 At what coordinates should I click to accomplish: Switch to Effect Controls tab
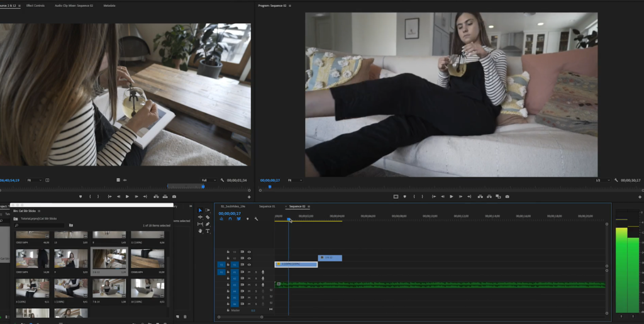[x=35, y=6]
